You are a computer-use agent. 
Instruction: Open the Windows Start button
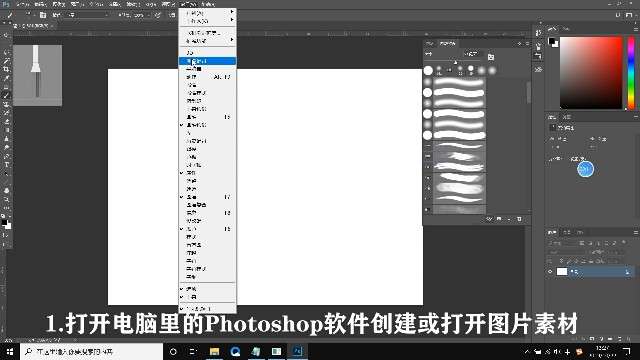(10, 351)
